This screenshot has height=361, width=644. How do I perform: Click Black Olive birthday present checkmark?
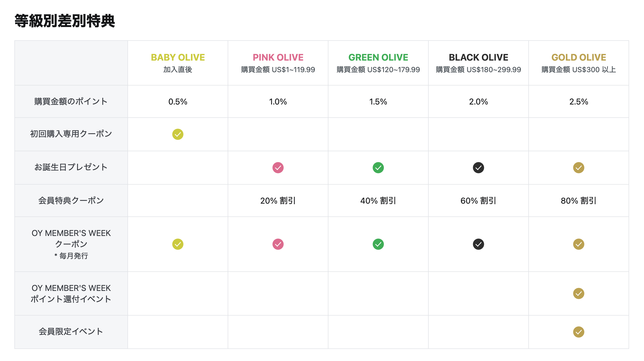point(479,168)
